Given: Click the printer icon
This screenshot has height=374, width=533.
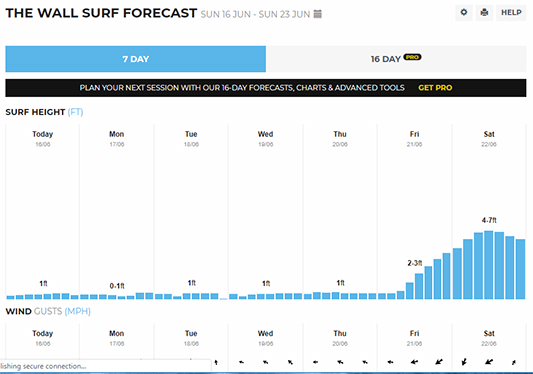Looking at the screenshot, I should pos(484,13).
